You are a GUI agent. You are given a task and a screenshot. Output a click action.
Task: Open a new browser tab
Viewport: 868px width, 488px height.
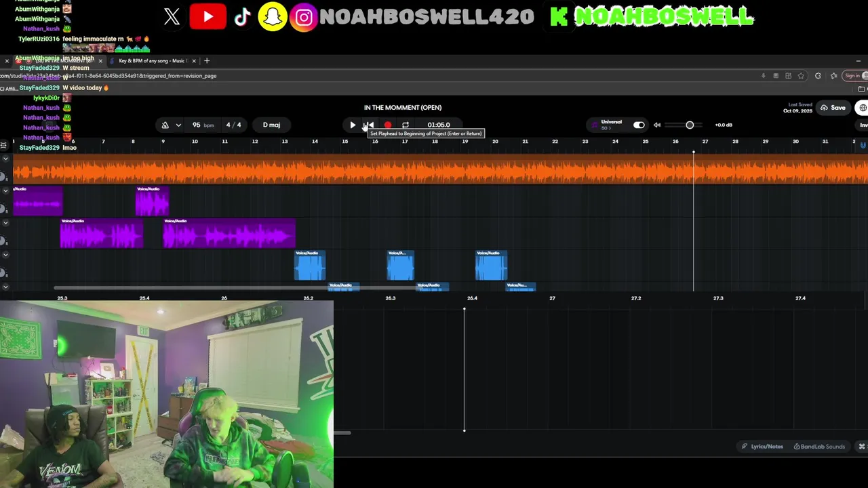pyautogui.click(x=207, y=61)
